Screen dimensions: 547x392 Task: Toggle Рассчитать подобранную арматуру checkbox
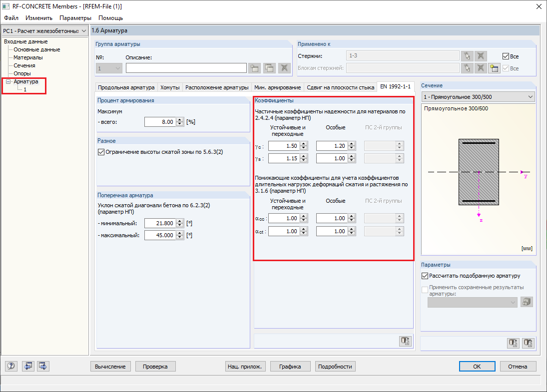(x=425, y=276)
